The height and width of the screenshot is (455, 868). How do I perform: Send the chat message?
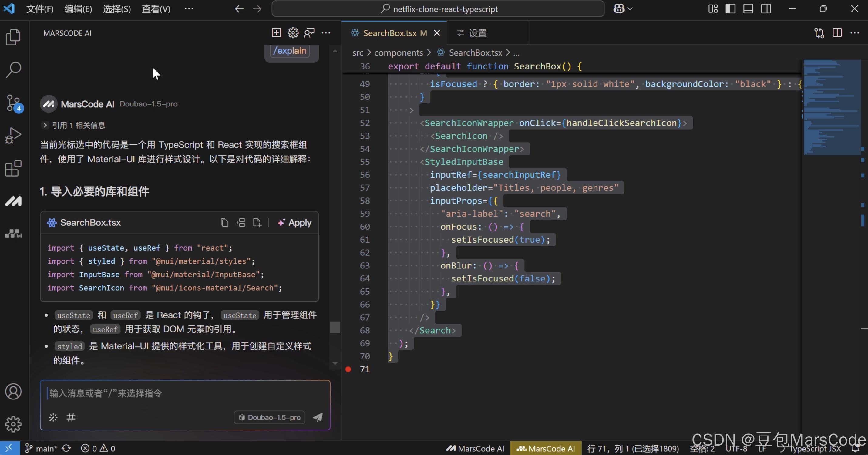(x=318, y=417)
